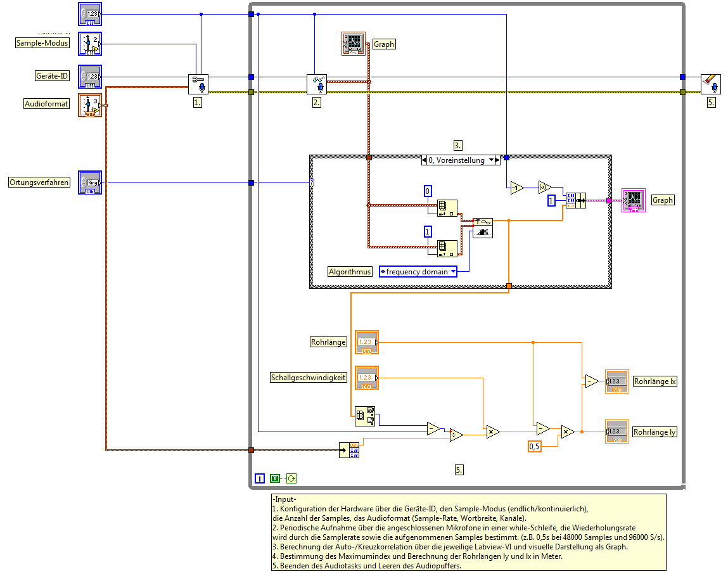Image resolution: width=728 pixels, height=576 pixels.
Task: Click the Subtract node feeding Rohrlänge lx
Action: pos(592,381)
